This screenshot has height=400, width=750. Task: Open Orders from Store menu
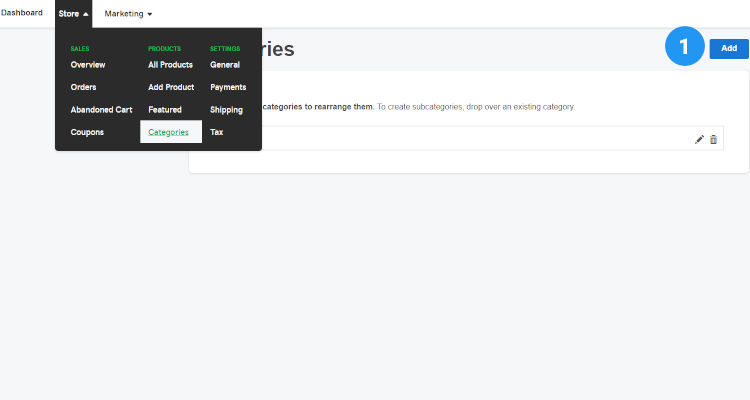point(84,87)
